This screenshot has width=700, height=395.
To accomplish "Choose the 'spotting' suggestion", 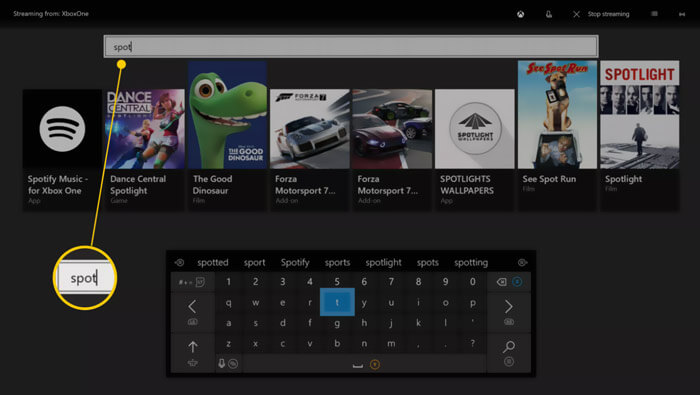I will coord(471,262).
